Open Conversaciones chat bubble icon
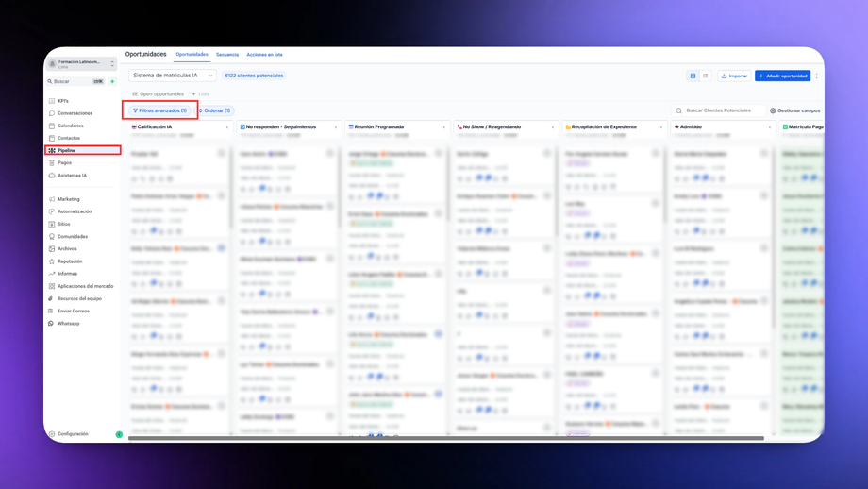868x489 pixels. tap(52, 113)
